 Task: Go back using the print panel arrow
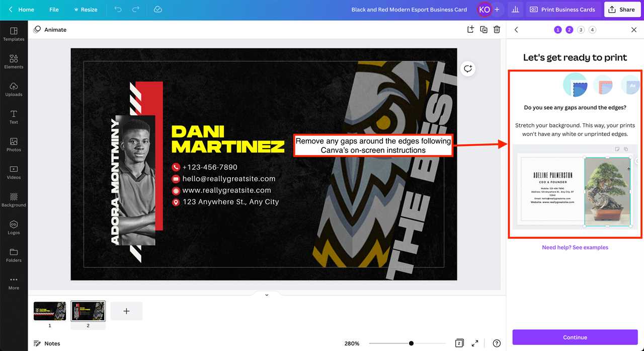tap(516, 29)
